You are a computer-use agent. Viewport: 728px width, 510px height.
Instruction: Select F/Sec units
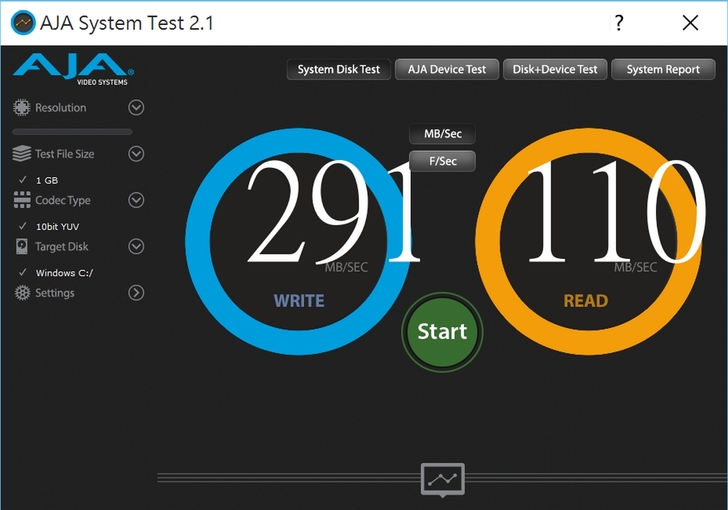[442, 161]
